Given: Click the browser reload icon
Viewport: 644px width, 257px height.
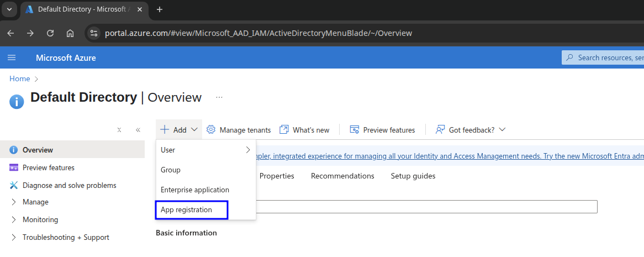Looking at the screenshot, I should [x=50, y=33].
